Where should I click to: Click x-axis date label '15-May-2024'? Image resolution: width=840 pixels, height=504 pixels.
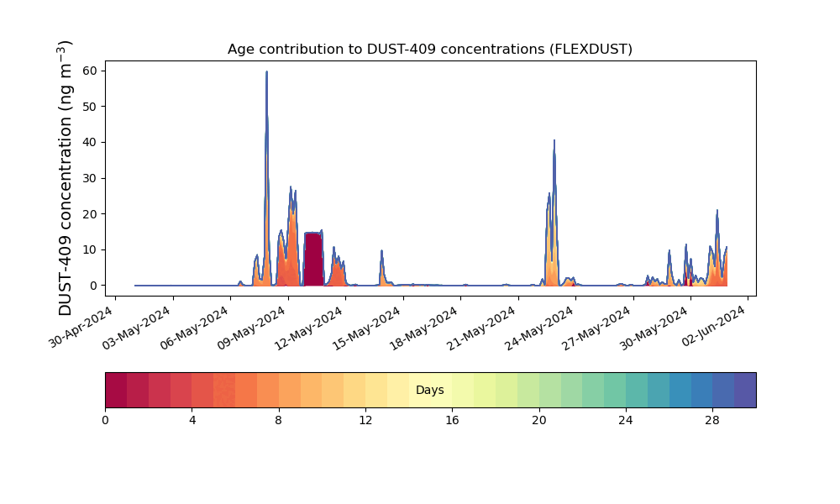click(x=369, y=327)
